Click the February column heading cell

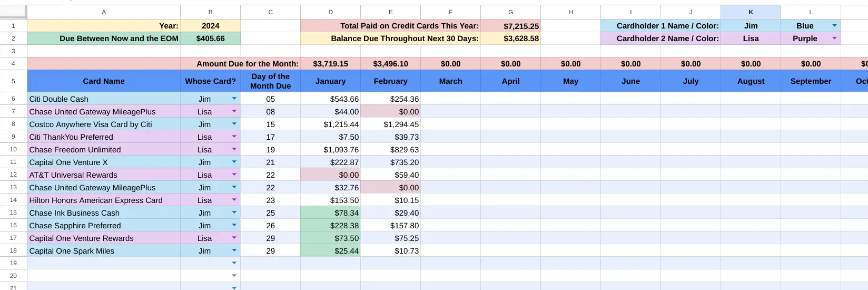(x=391, y=81)
